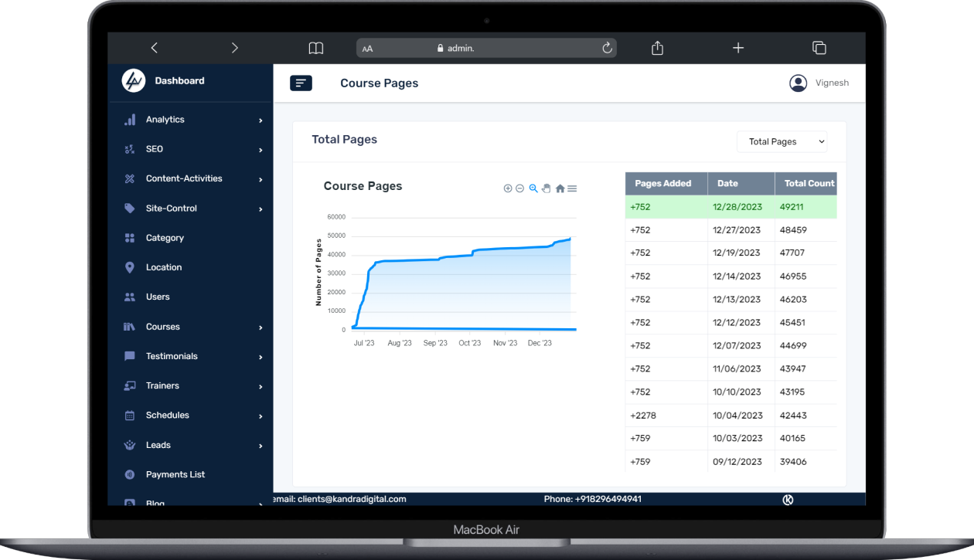Click the footer phone number
The width and height of the screenshot is (974, 560).
(608, 499)
